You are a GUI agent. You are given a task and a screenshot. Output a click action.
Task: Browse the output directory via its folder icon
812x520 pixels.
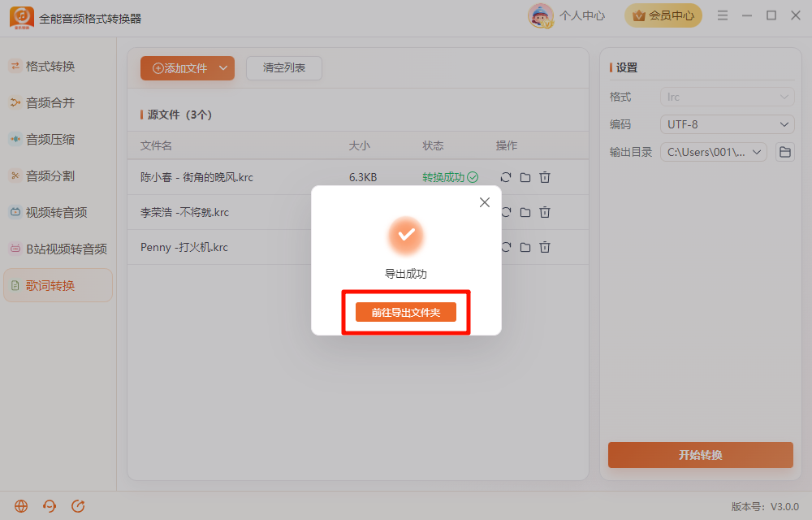pos(785,152)
